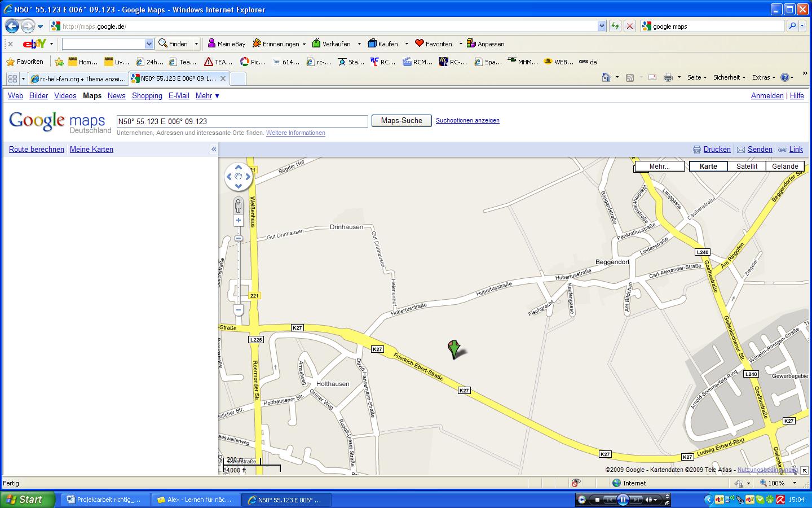Open the Mehr... map layers dropdown

coord(659,166)
